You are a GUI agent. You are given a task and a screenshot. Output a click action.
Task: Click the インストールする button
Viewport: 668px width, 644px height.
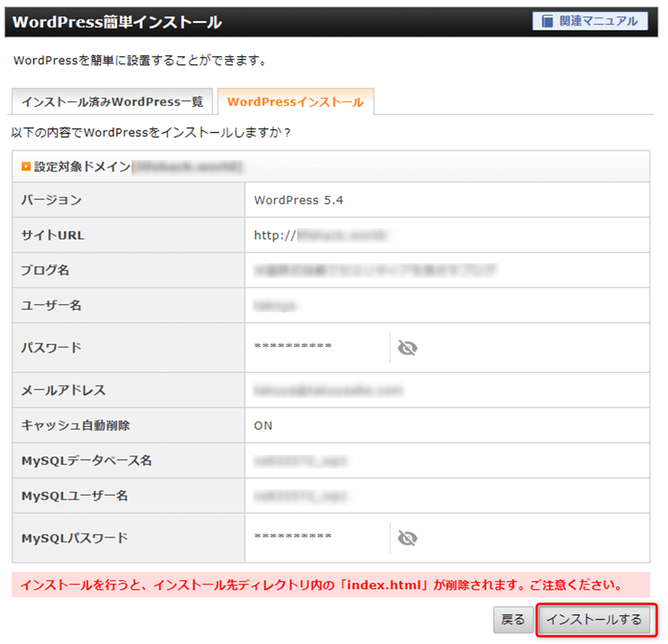[594, 620]
